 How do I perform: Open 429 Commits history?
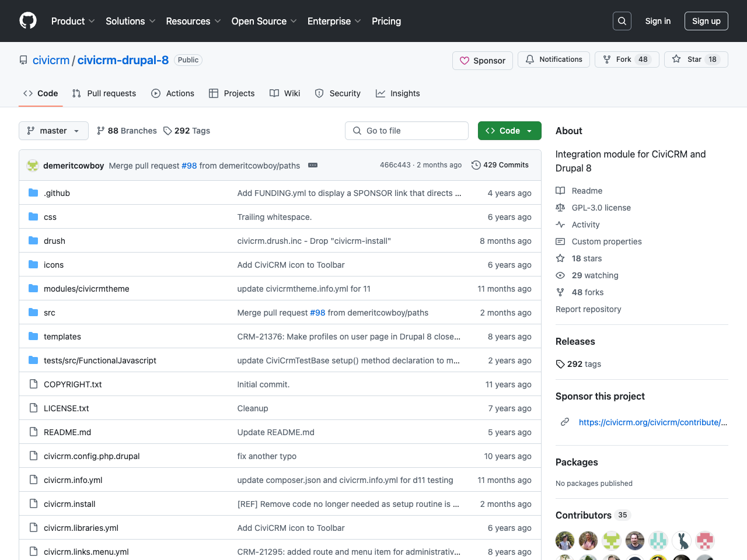coord(500,165)
